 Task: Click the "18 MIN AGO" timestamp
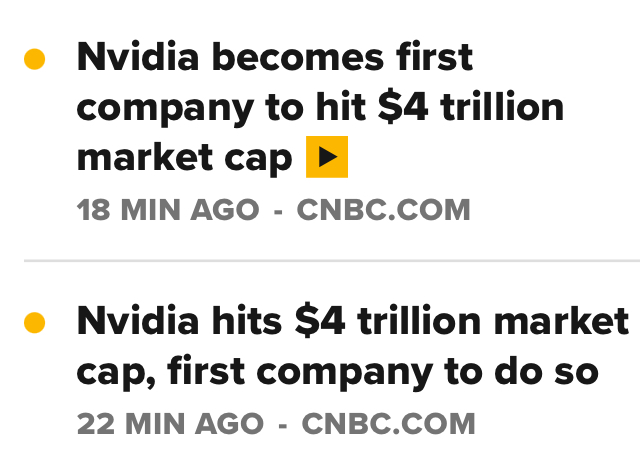[x=167, y=211]
